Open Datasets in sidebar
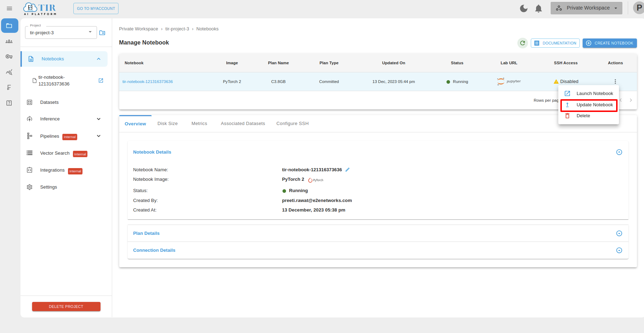644x333 pixels. tap(49, 102)
